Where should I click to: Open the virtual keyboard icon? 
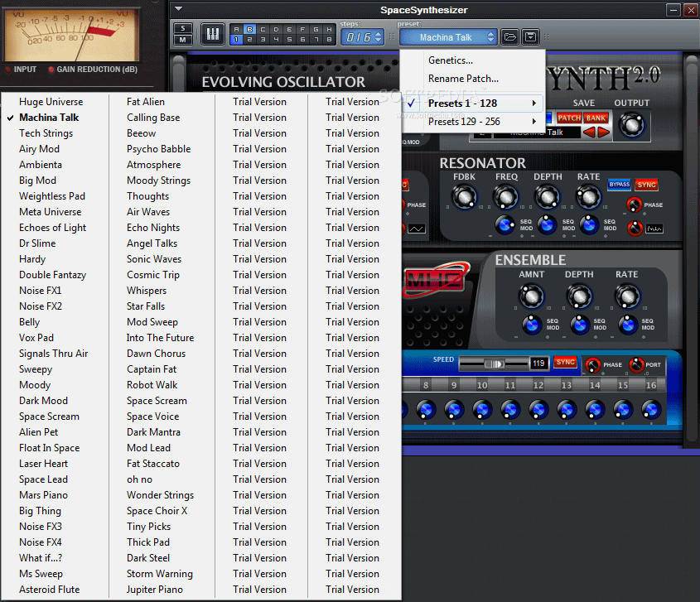click(213, 34)
